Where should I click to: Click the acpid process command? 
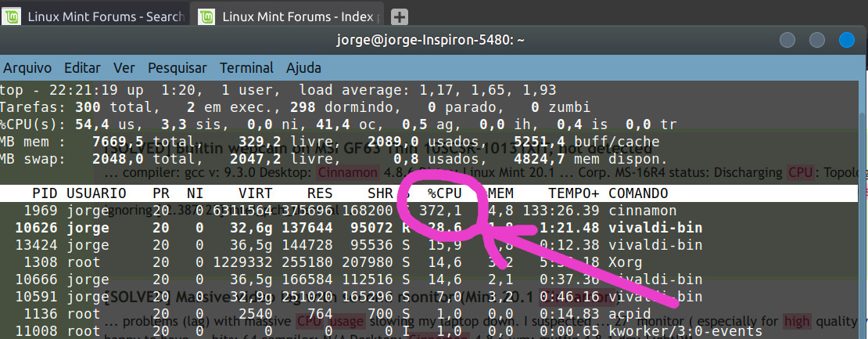click(x=629, y=313)
